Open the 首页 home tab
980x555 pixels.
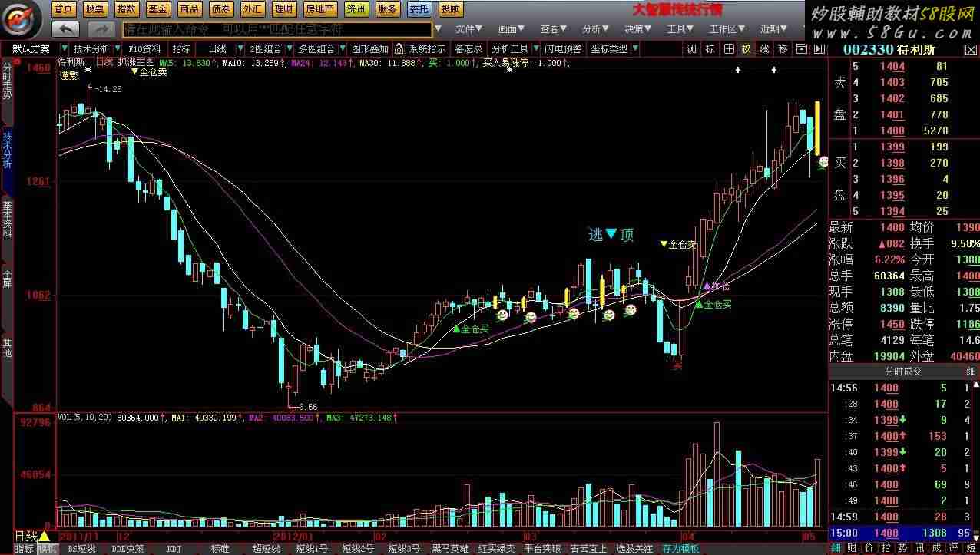pos(65,9)
